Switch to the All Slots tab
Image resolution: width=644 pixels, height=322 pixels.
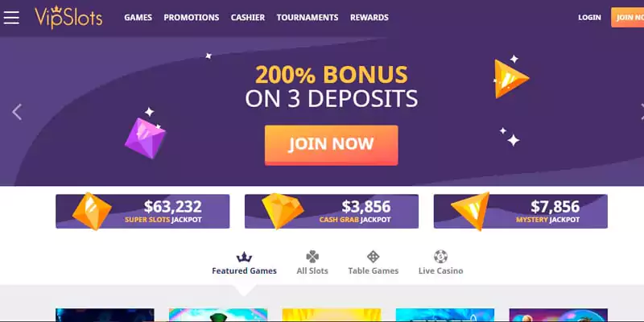coord(312,271)
